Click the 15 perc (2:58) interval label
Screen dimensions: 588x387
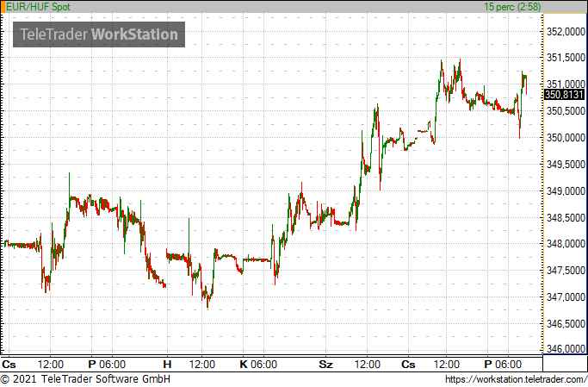pos(512,7)
